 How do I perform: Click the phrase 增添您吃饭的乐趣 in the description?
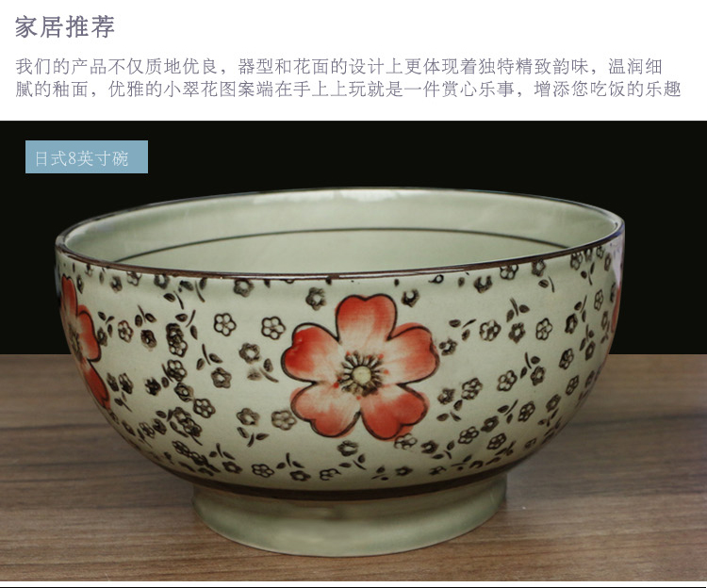point(607,90)
